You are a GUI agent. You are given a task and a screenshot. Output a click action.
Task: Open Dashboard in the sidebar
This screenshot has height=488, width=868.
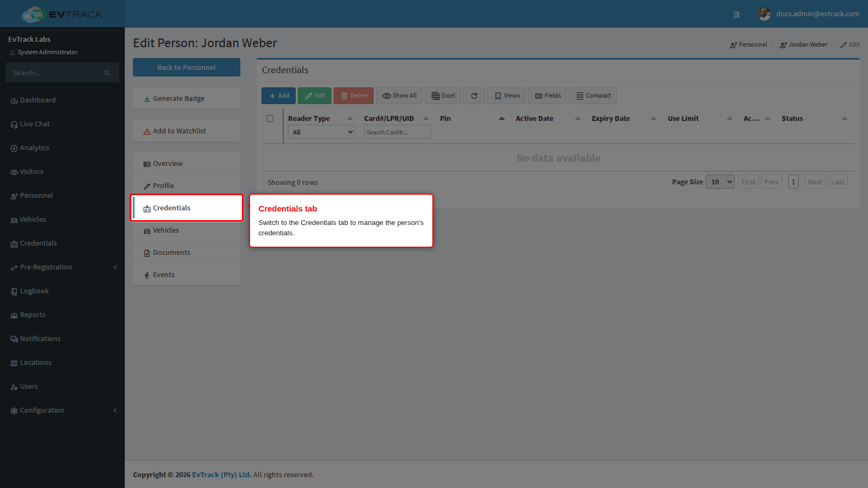62,100
